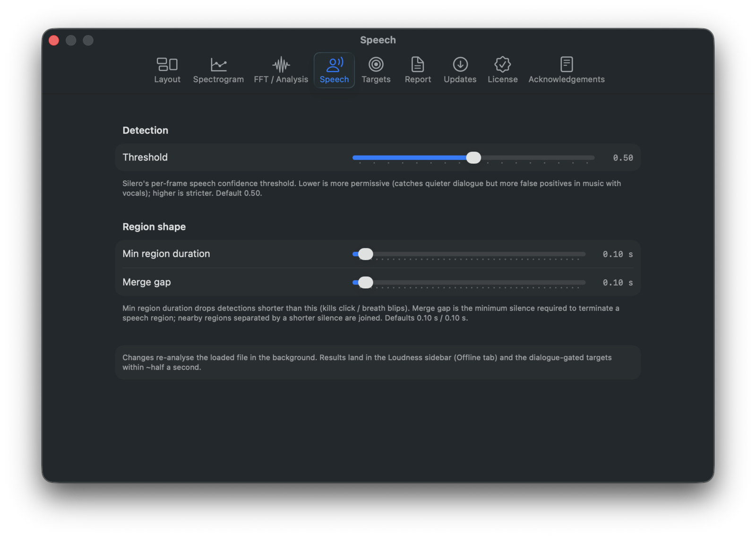
Task: View the Acknowledgements pane
Action: (567, 70)
